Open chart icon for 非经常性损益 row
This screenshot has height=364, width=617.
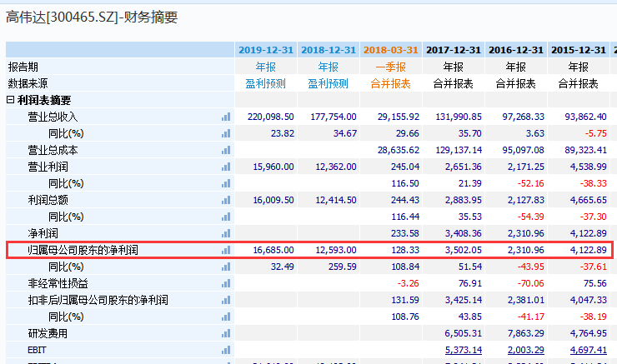pyautogui.click(x=226, y=283)
